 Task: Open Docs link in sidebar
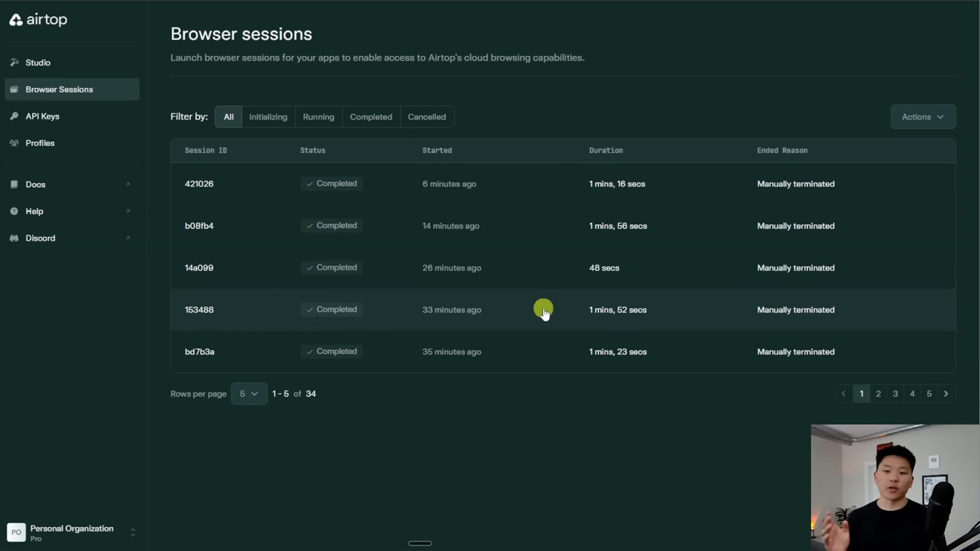(x=71, y=184)
